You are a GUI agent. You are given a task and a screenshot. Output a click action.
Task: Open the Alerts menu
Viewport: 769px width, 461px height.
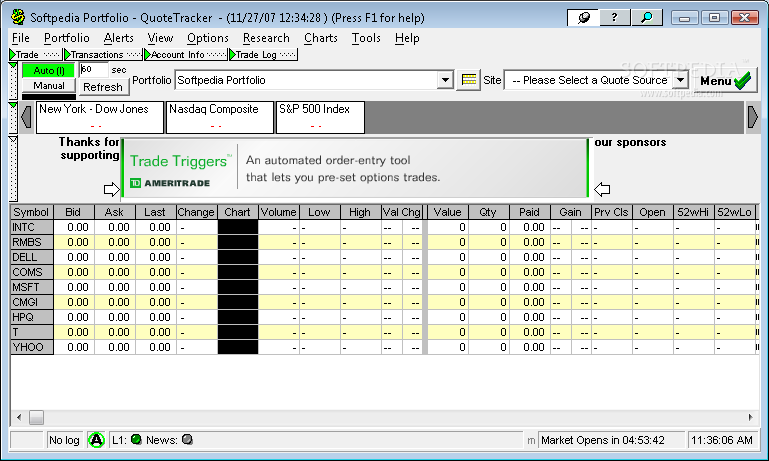click(119, 38)
